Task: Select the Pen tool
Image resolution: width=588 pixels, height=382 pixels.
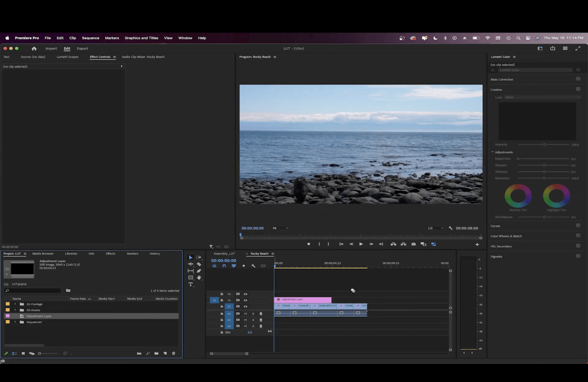Action: click(x=199, y=271)
